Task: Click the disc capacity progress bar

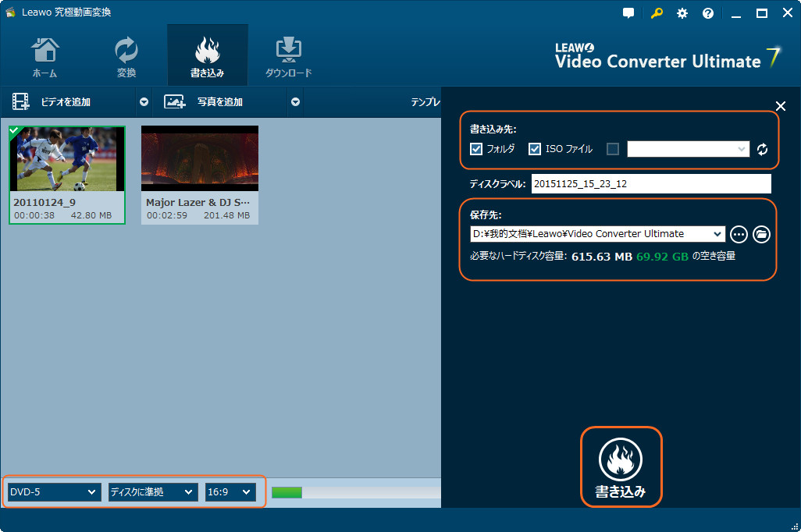Action: click(x=356, y=492)
